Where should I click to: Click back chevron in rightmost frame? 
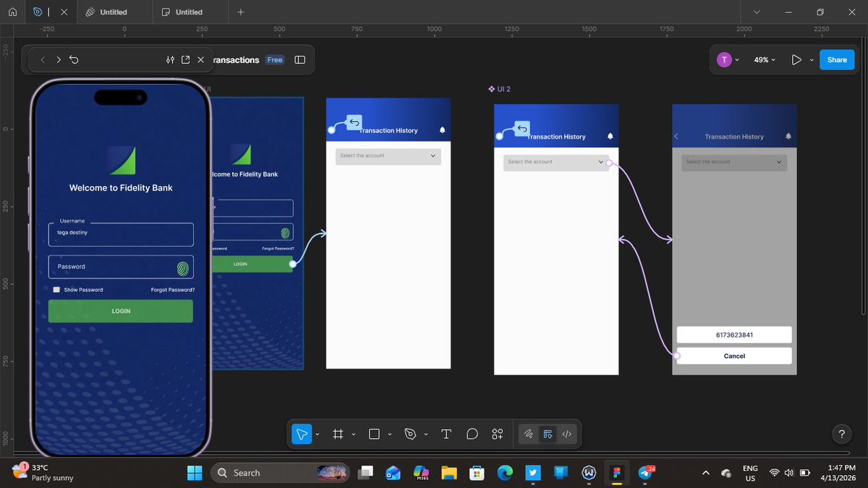[x=676, y=136]
